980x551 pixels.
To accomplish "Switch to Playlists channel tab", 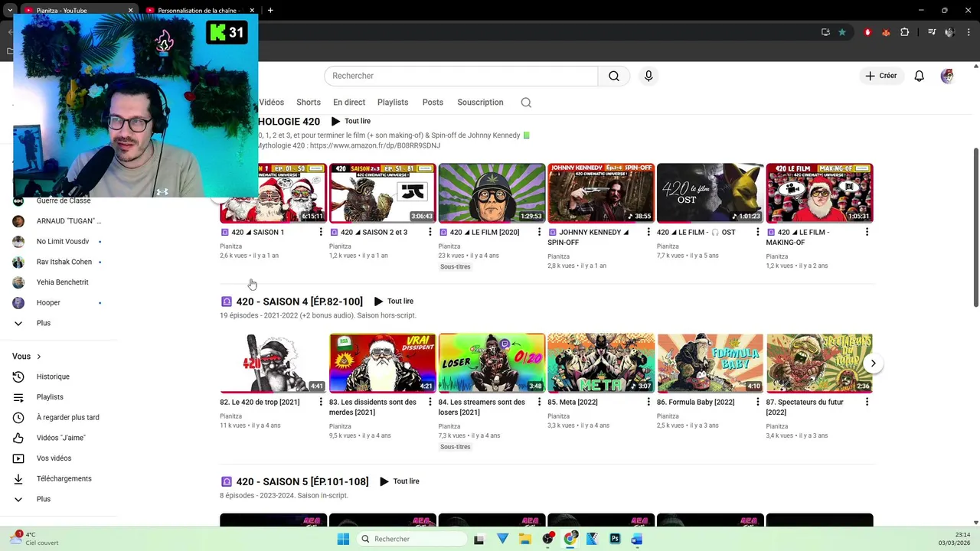I will point(393,103).
